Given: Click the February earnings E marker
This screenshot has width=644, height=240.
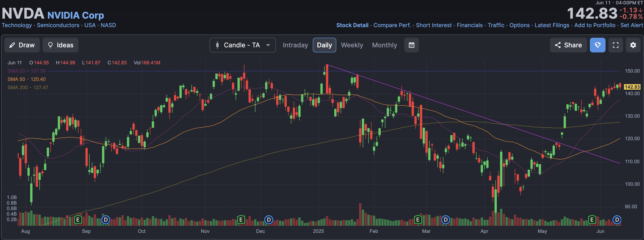Looking at the screenshot, I should pyautogui.click(x=418, y=220).
